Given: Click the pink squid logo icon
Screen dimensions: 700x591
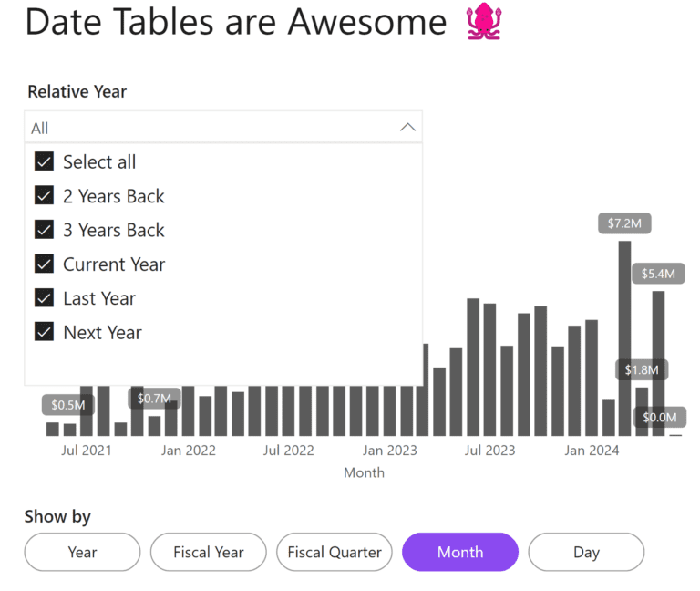Looking at the screenshot, I should tap(485, 23).
